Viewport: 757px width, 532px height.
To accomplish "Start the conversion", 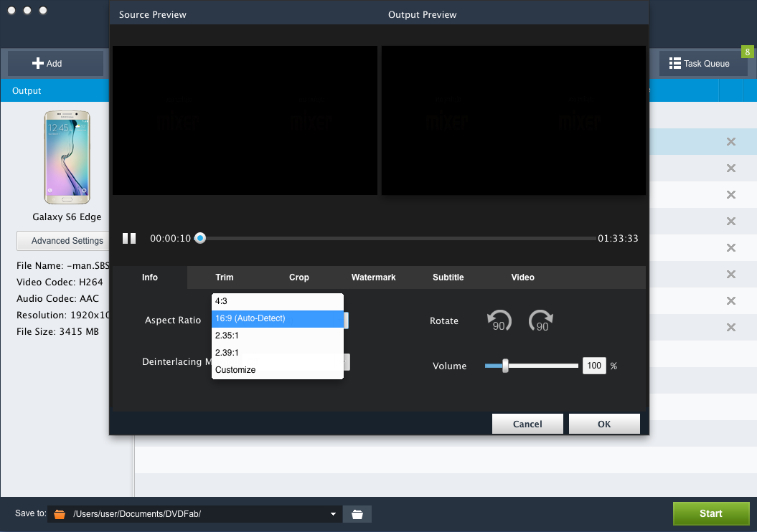I will coord(711,513).
